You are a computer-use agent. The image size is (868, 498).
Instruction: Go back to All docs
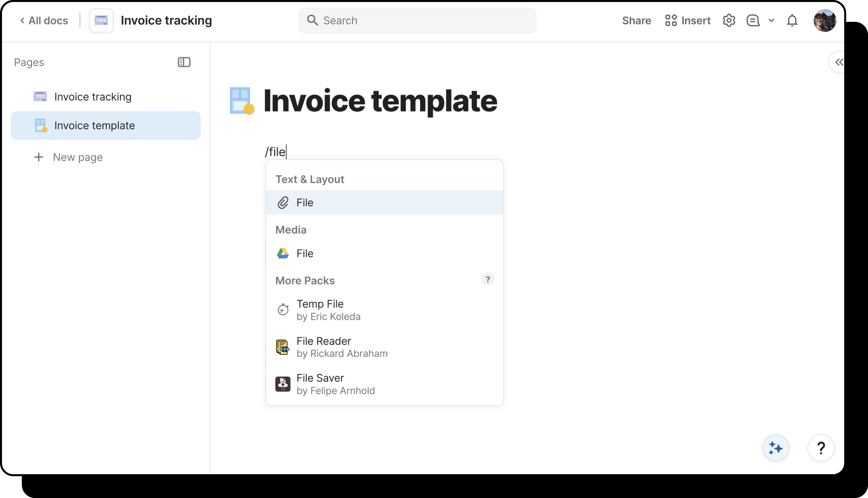(x=44, y=21)
